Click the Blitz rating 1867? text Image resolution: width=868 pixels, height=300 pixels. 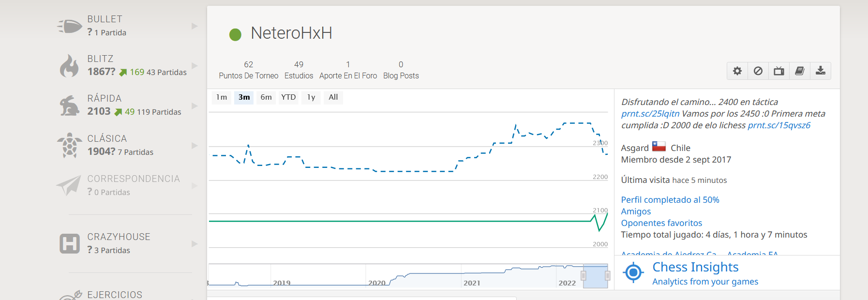[x=101, y=72]
